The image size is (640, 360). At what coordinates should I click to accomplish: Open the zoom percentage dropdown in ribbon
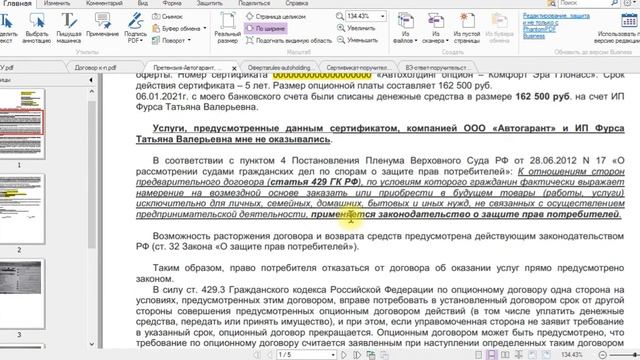(x=382, y=16)
